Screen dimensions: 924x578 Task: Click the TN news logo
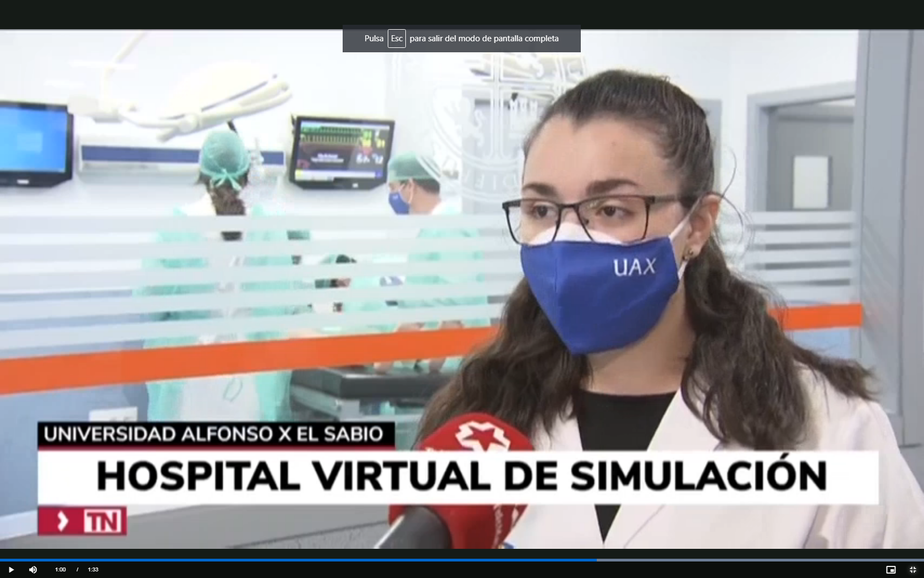pyautogui.click(x=82, y=521)
